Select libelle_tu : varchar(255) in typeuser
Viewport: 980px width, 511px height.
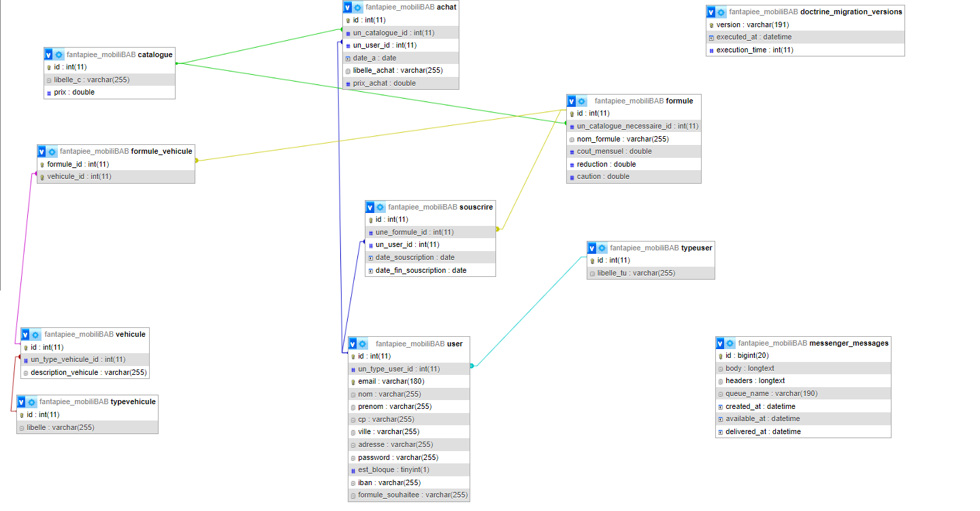[x=651, y=273]
